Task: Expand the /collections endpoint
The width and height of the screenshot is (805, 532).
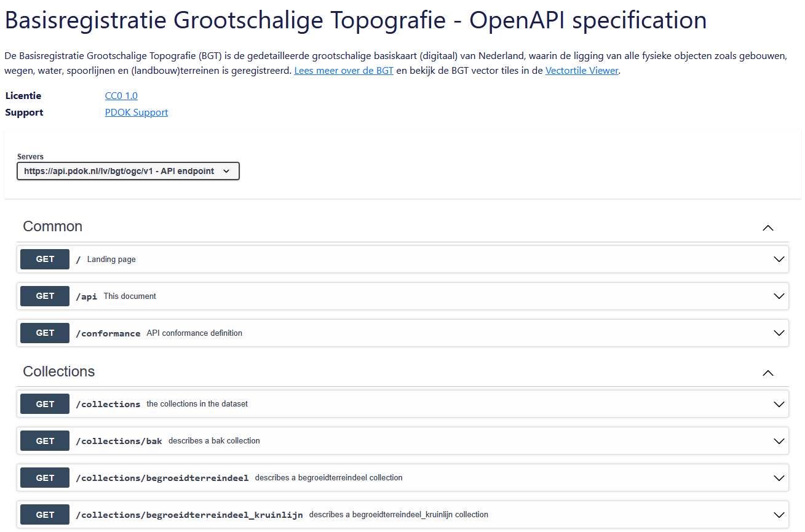Action: point(779,403)
